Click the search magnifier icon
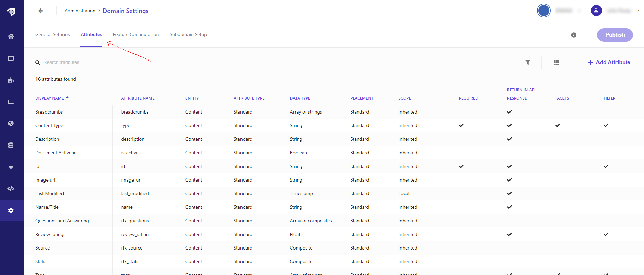The width and height of the screenshot is (644, 275). (38, 63)
